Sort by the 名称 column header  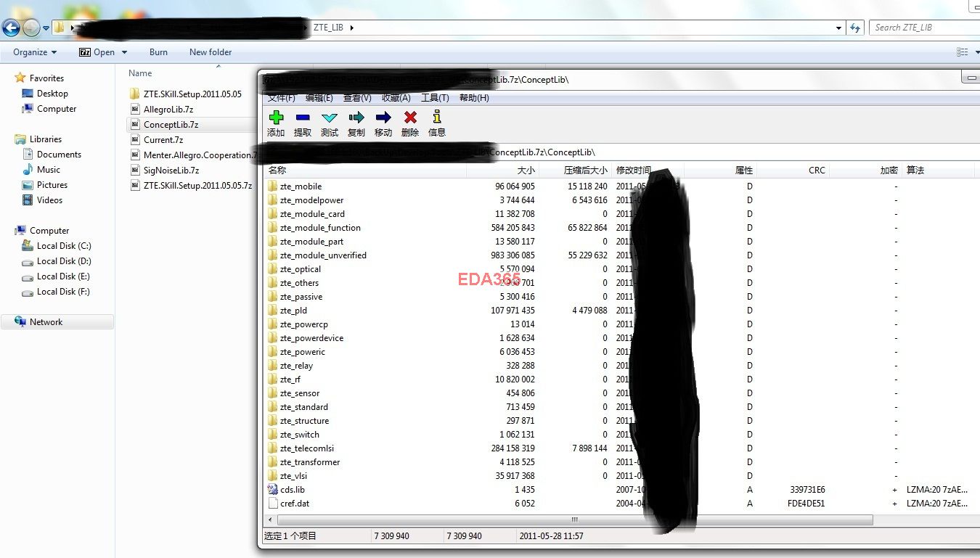click(365, 171)
